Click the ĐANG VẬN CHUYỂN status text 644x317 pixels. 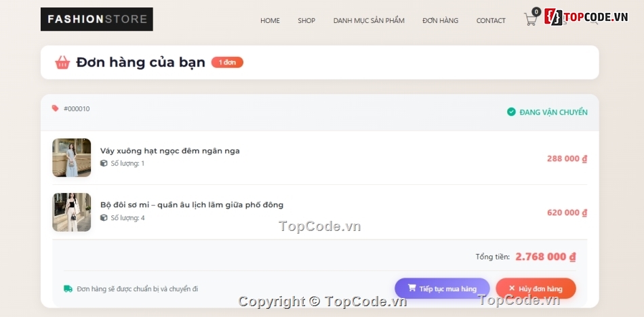coord(554,112)
